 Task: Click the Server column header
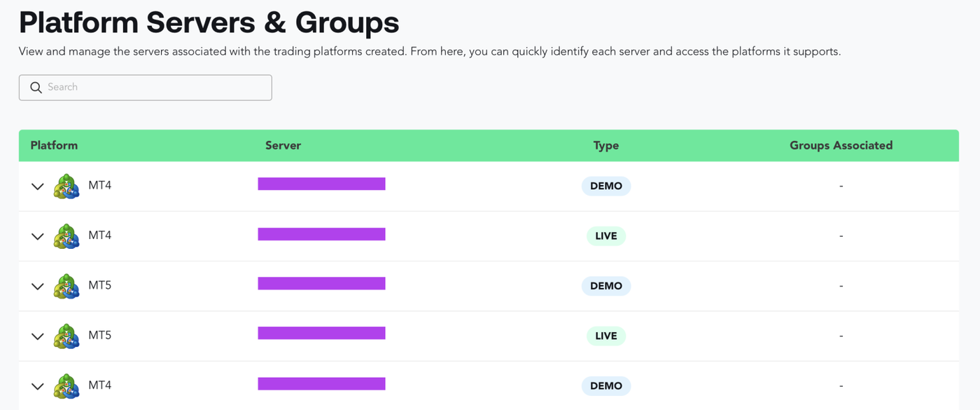point(283,146)
